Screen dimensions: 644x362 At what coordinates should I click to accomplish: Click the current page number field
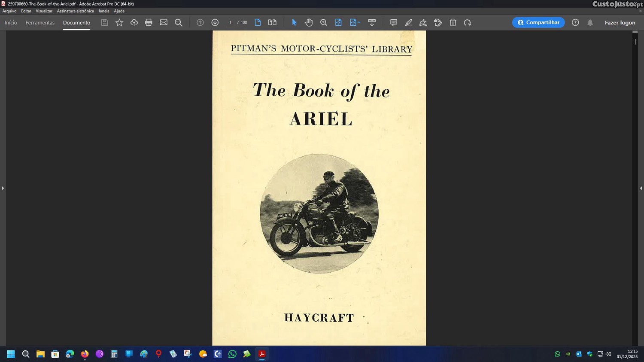click(231, 22)
